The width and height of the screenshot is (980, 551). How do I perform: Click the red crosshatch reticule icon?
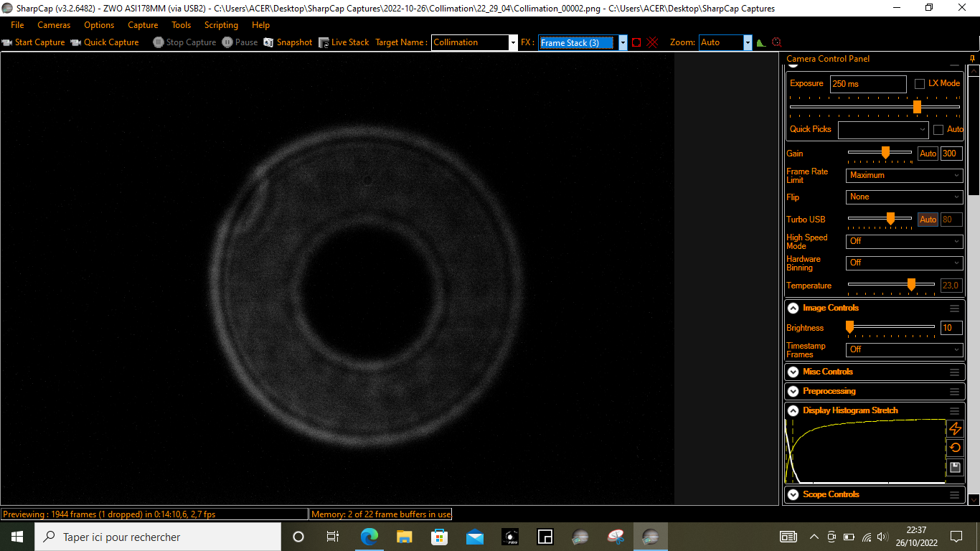[x=652, y=42]
